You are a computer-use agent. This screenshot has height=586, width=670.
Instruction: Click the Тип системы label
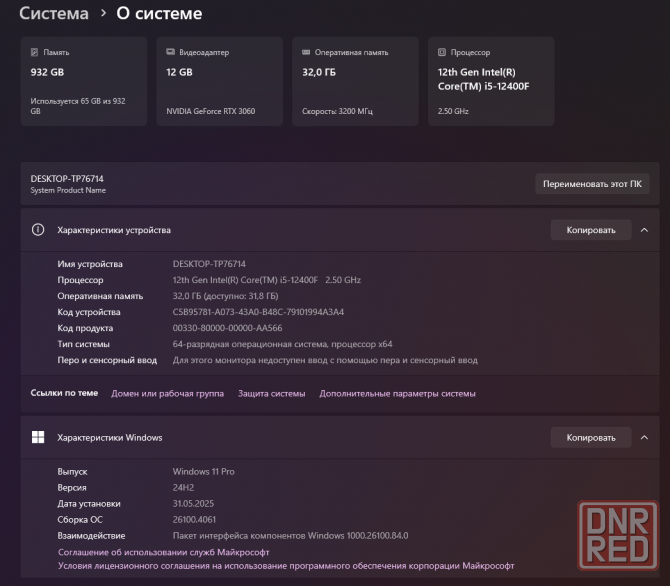coord(84,344)
